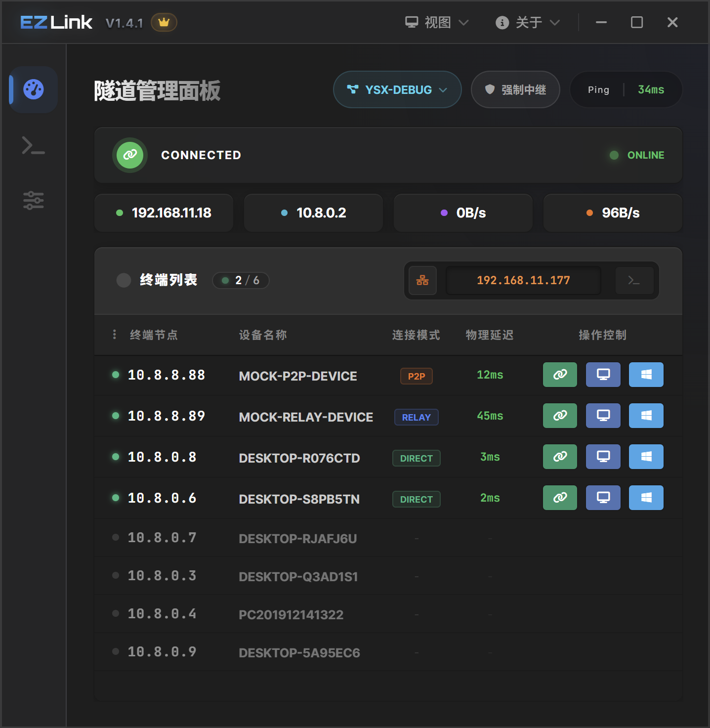This screenshot has height=728, width=710.
Task: Click the 3ms latency value
Action: [x=490, y=457]
